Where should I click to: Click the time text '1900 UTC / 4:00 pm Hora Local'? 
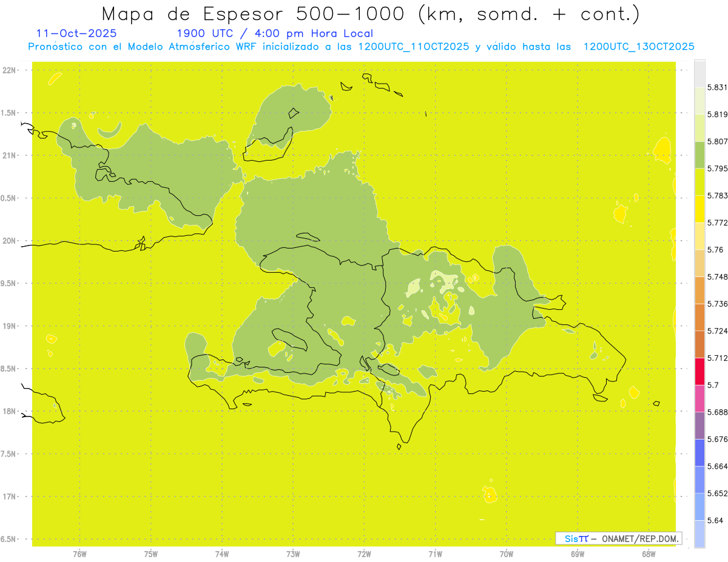[x=275, y=33]
